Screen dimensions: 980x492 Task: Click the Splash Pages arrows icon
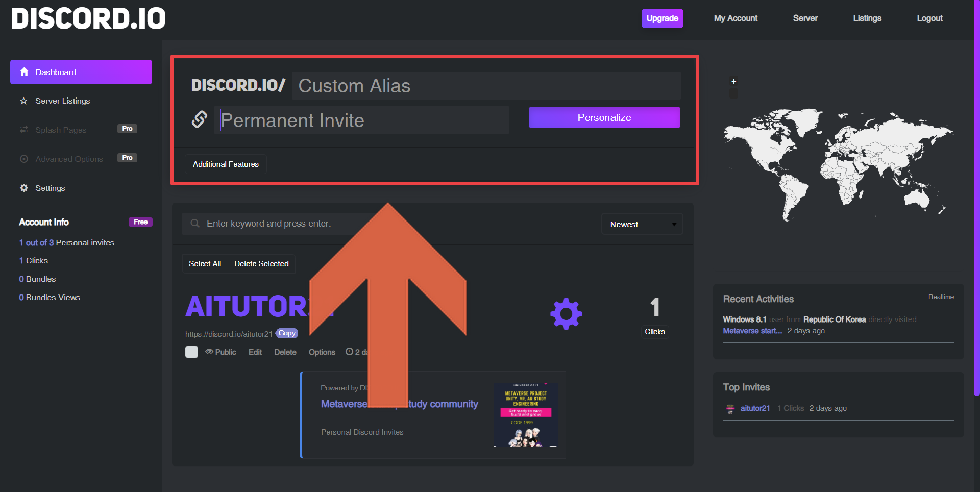(x=23, y=130)
